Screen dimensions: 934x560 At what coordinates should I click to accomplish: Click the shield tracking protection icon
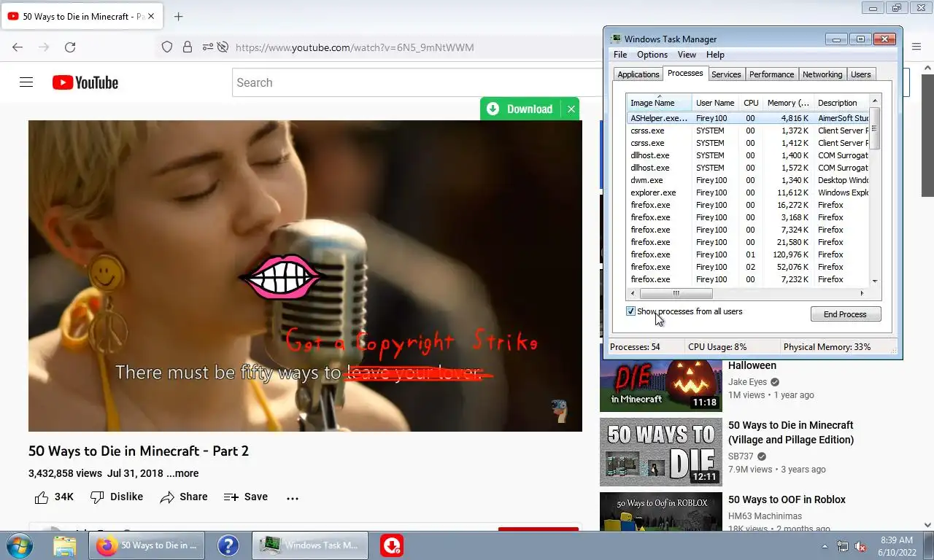(x=167, y=47)
